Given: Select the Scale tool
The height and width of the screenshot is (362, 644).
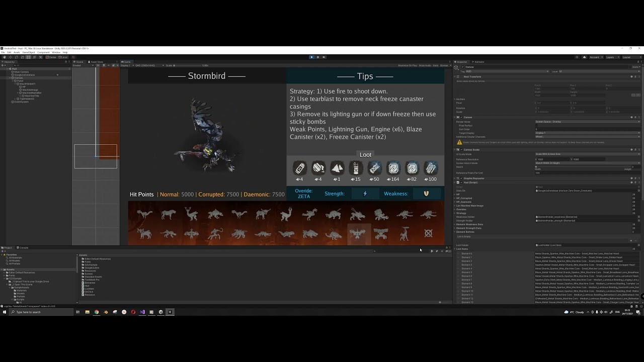Looking at the screenshot, I should pos(23,57).
